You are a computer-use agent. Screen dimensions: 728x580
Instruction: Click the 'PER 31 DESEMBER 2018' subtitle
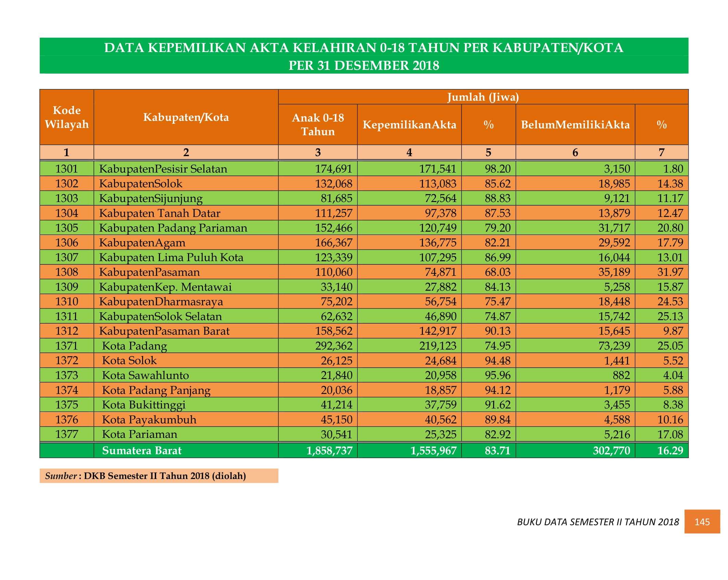pyautogui.click(x=364, y=65)
